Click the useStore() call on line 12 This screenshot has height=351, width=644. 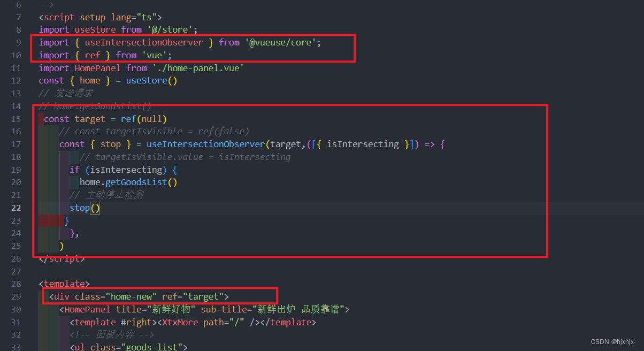tap(151, 81)
